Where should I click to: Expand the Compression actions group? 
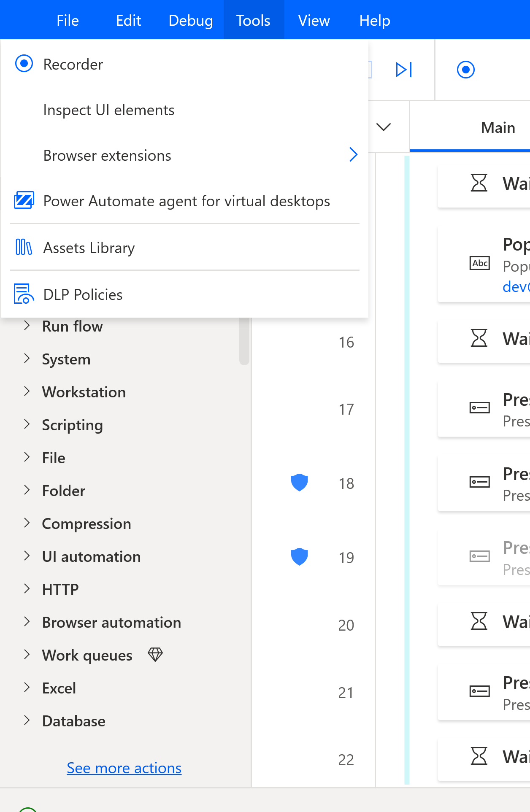27,523
